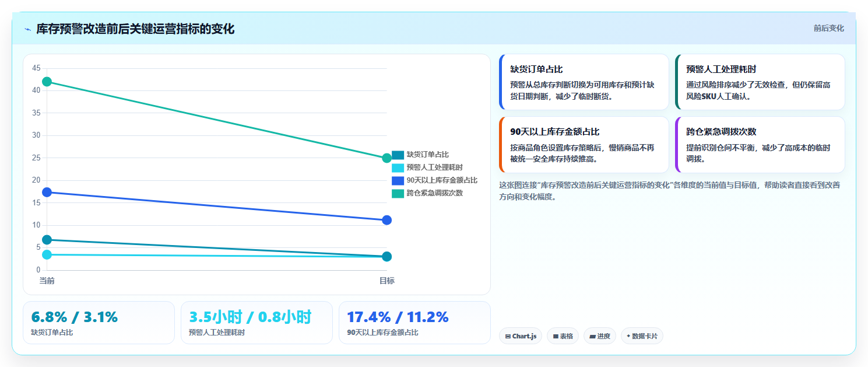868x367 pixels.
Task: Click y-axis value 25
Action: point(36,158)
